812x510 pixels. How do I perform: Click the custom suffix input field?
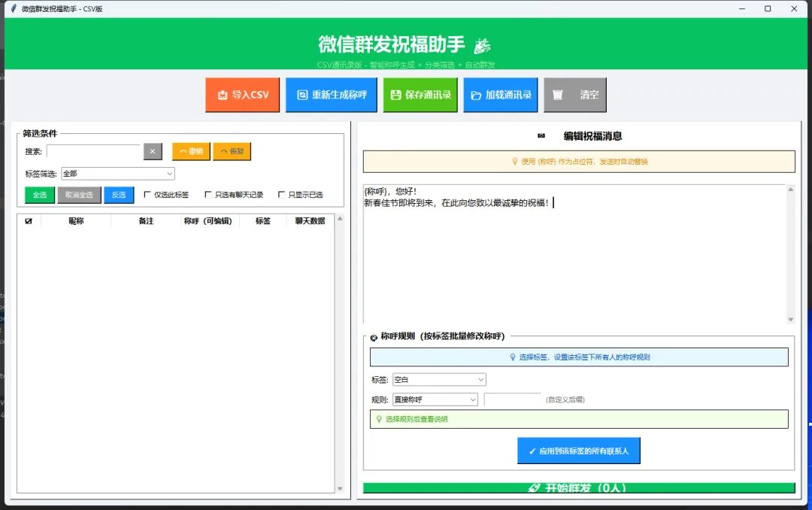point(512,399)
